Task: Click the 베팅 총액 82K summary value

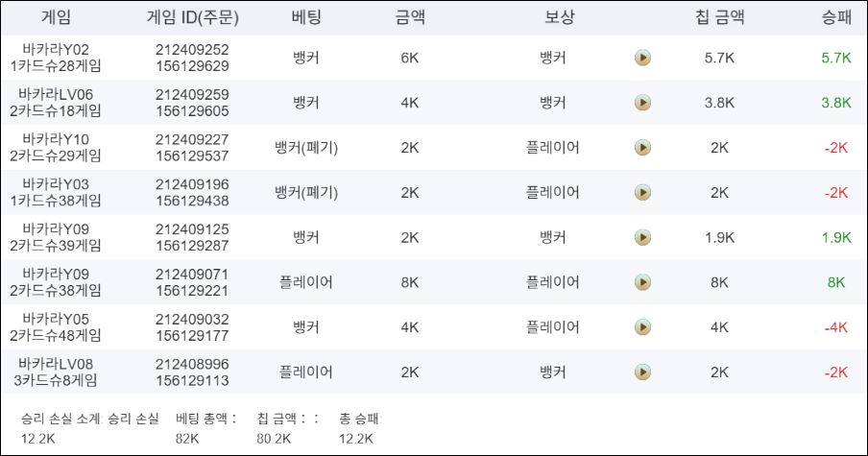Action: point(187,439)
